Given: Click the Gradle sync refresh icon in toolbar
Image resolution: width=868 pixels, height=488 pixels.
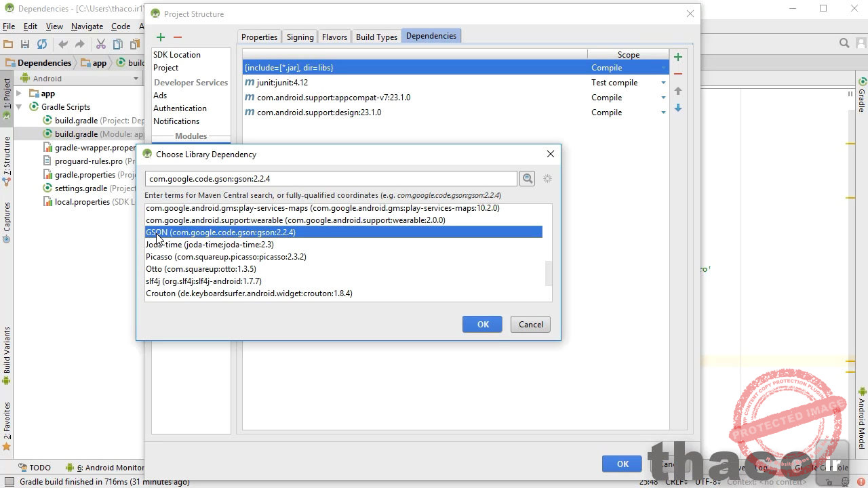Looking at the screenshot, I should [x=41, y=43].
